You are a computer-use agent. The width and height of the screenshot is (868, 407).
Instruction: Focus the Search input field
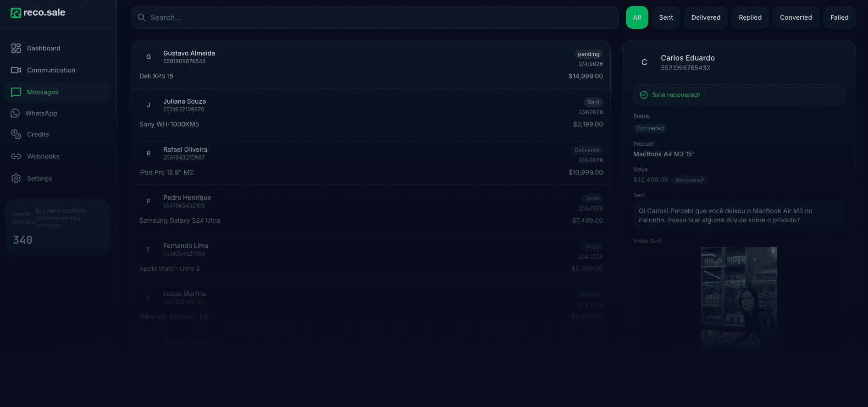coord(375,17)
